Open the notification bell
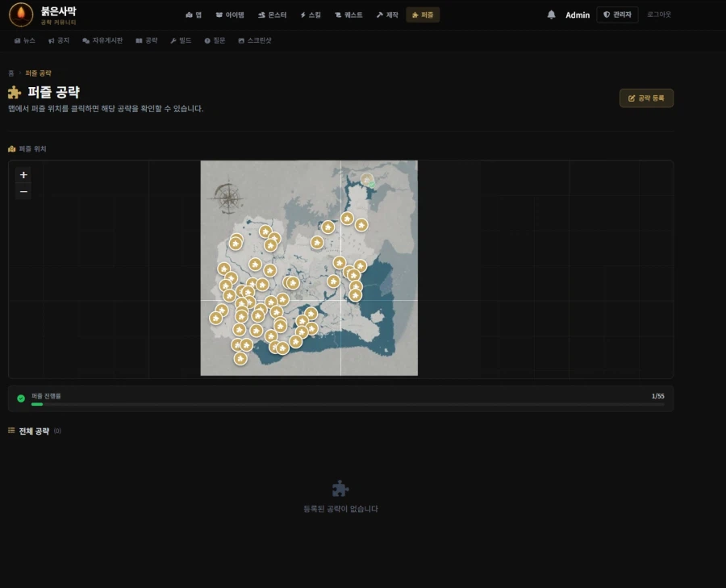 [552, 15]
